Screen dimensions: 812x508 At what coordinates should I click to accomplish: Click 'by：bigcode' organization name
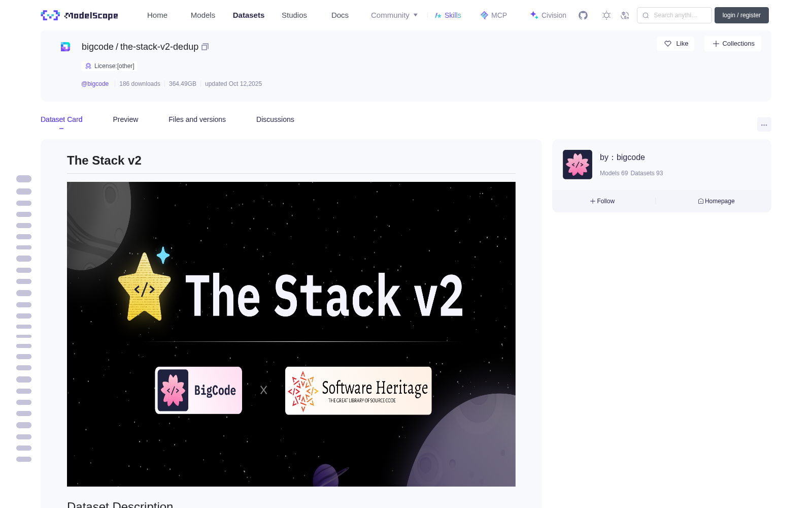click(x=622, y=157)
